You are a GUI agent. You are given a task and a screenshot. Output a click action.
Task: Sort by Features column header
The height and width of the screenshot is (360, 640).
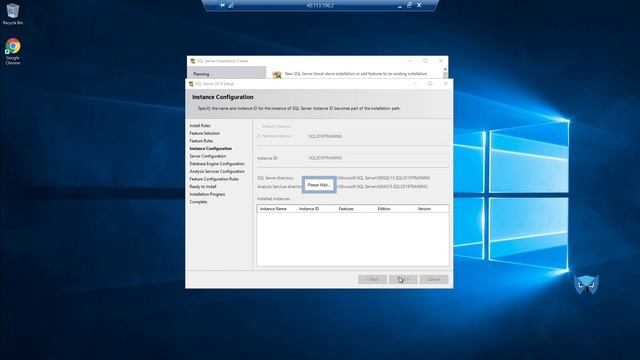pyautogui.click(x=355, y=209)
